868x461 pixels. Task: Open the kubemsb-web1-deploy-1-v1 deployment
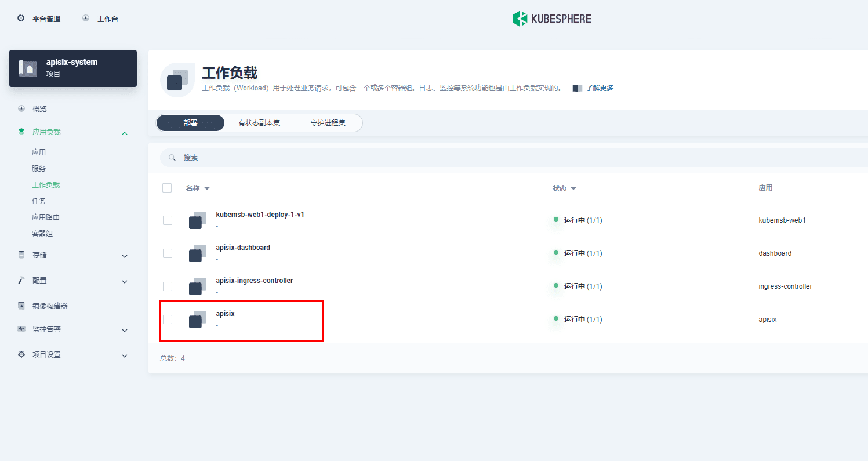click(x=260, y=215)
